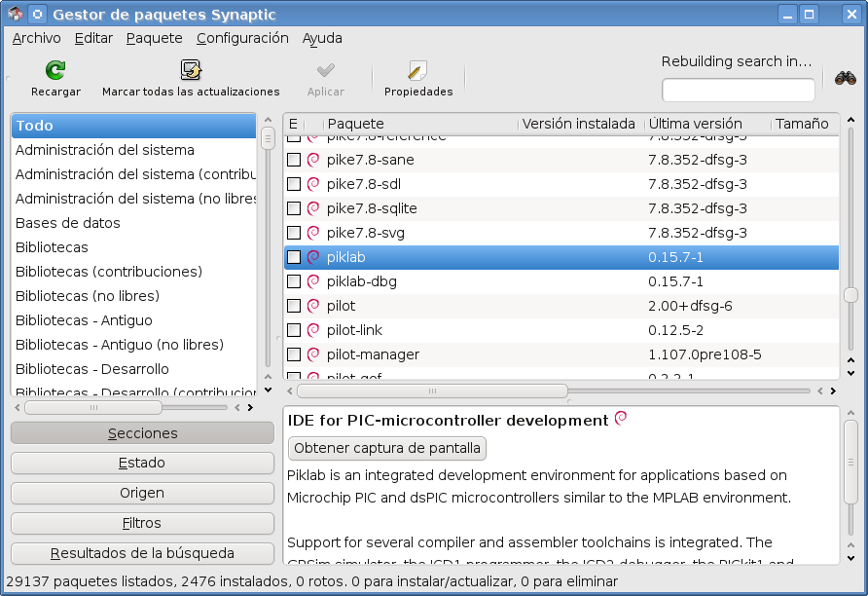
Task: Click inside the quick search text field
Action: tap(738, 90)
